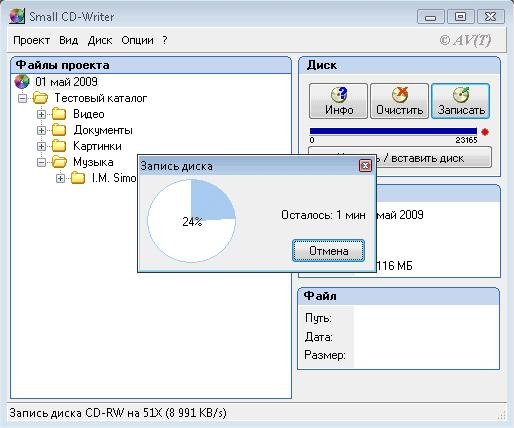Close the Запись диска dialog
514x428 pixels.
[x=365, y=165]
